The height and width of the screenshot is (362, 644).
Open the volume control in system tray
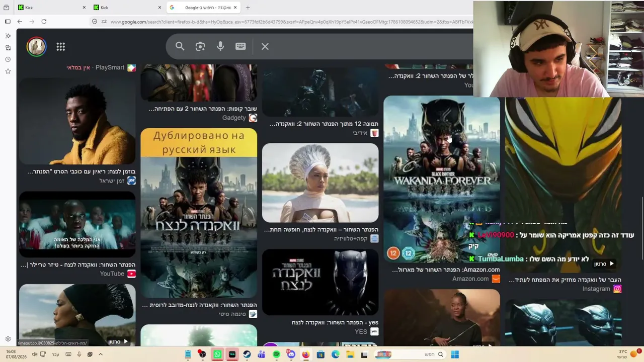click(34, 354)
